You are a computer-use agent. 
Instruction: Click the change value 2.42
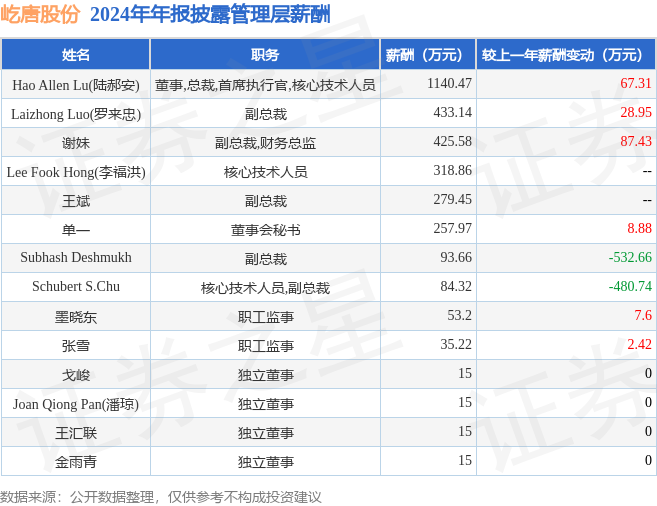(639, 344)
